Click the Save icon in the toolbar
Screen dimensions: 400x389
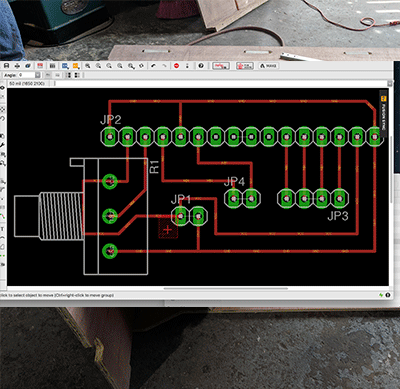point(6,66)
